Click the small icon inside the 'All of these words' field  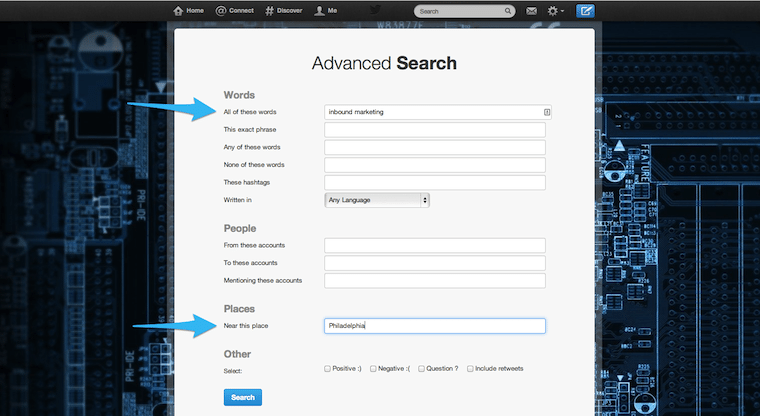click(x=547, y=112)
